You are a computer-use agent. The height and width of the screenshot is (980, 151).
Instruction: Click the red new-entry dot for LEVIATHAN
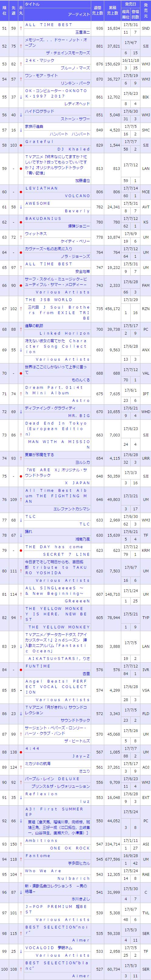point(21,192)
